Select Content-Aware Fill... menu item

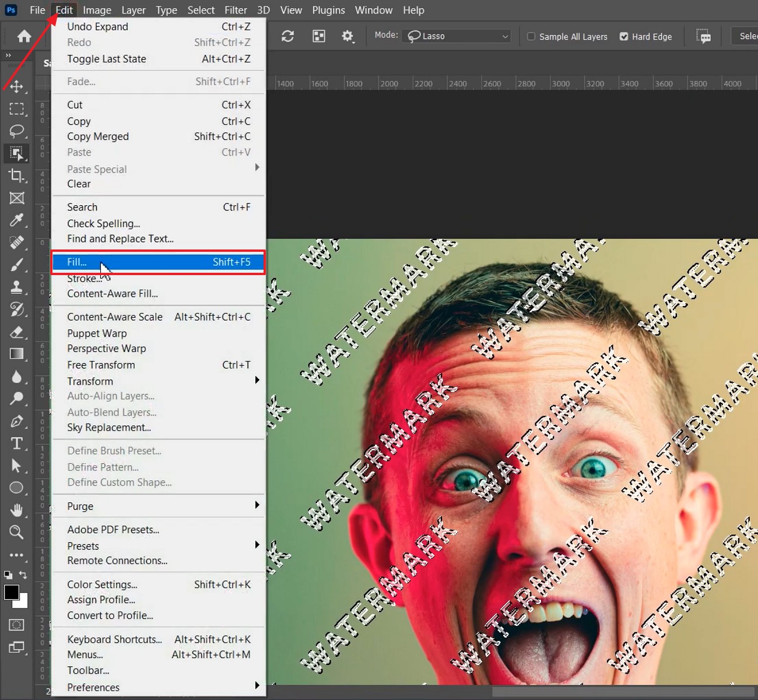(159, 294)
